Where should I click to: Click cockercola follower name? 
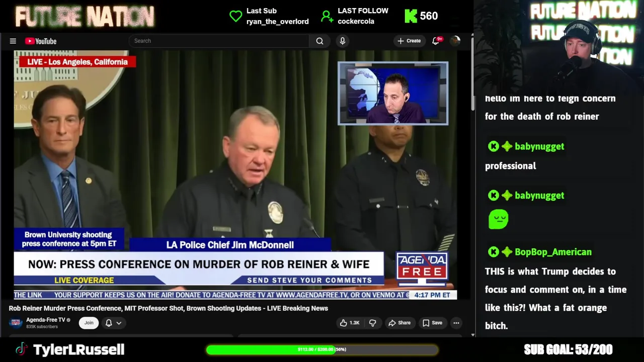[x=356, y=21]
